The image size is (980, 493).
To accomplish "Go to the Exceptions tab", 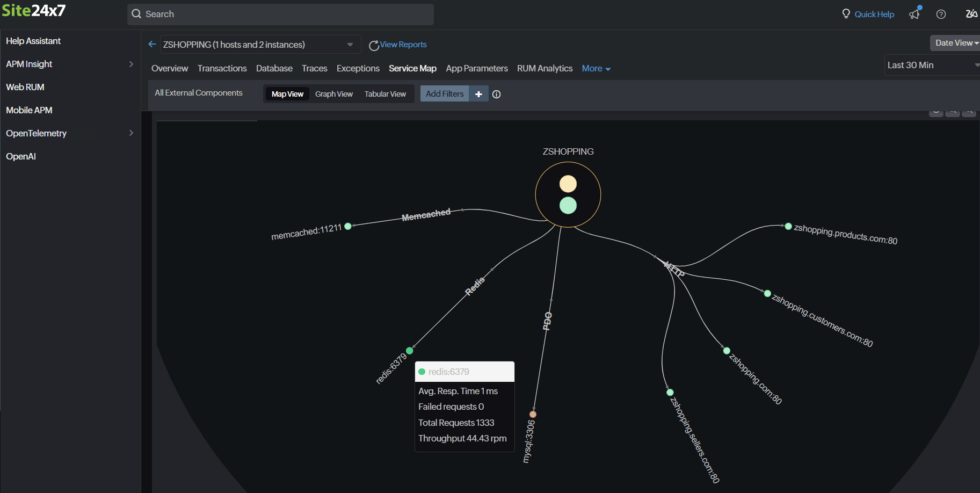I will click(x=358, y=69).
